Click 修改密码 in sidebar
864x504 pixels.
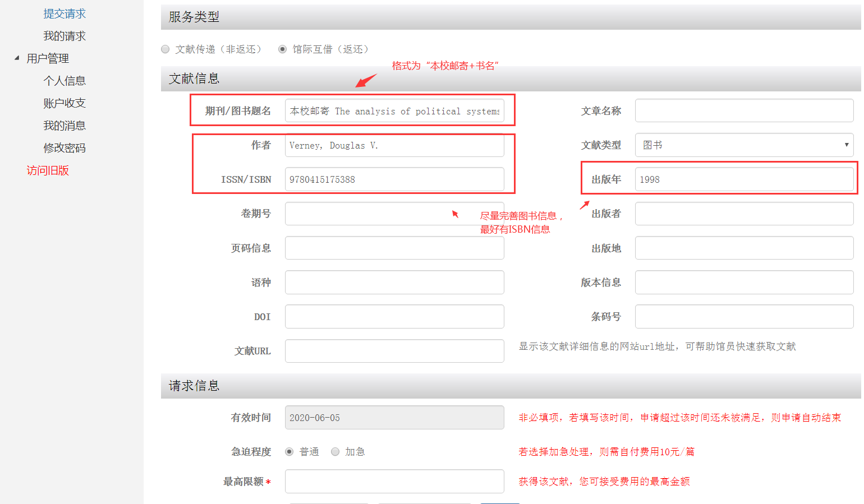click(65, 148)
